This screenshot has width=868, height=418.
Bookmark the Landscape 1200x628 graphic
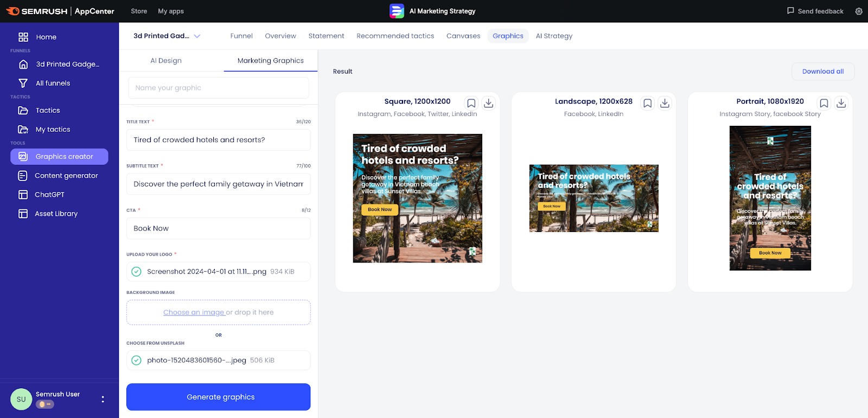coord(647,103)
